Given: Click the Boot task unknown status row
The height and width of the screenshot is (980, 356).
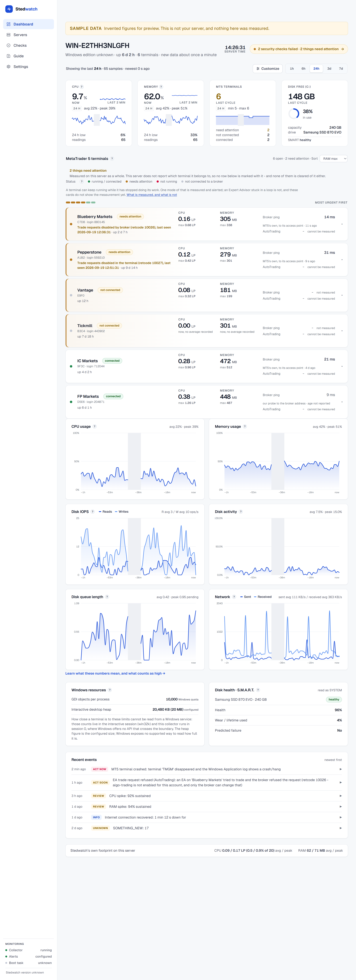Looking at the screenshot, I should click(29, 963).
